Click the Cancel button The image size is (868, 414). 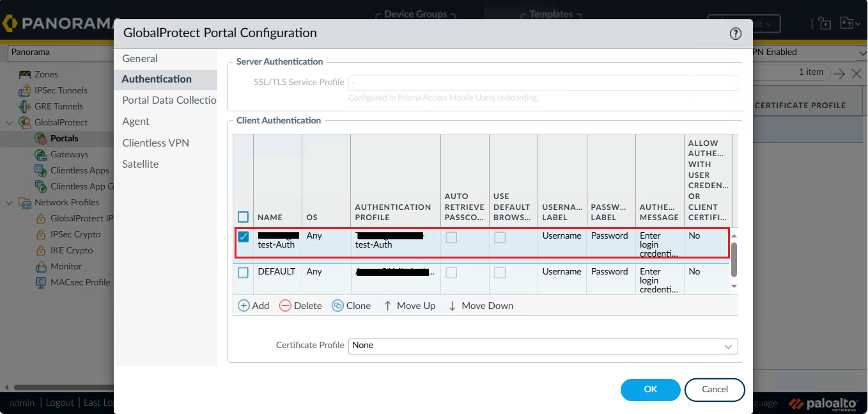pos(715,389)
